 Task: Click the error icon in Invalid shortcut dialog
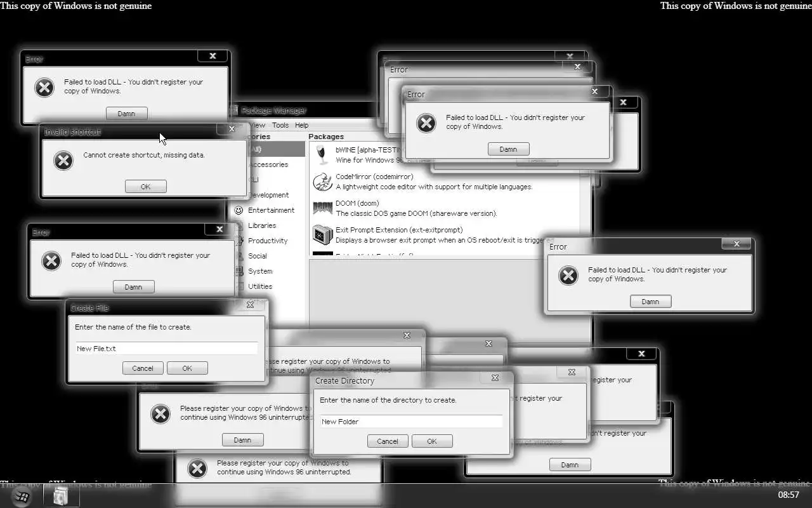coord(63,161)
